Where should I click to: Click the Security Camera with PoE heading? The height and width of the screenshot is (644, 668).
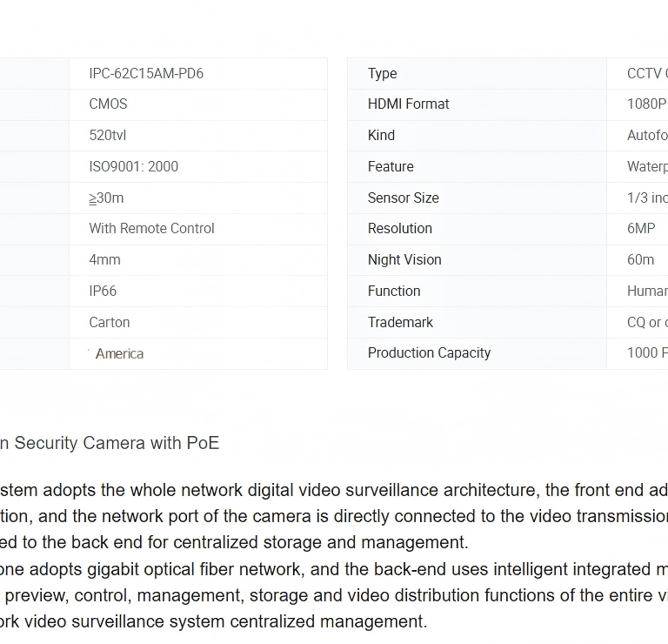tap(110, 444)
